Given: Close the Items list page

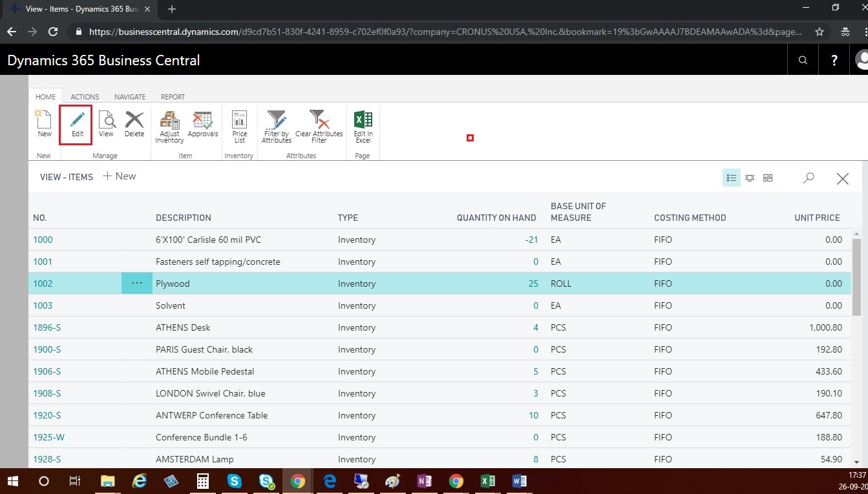Looking at the screenshot, I should [843, 179].
